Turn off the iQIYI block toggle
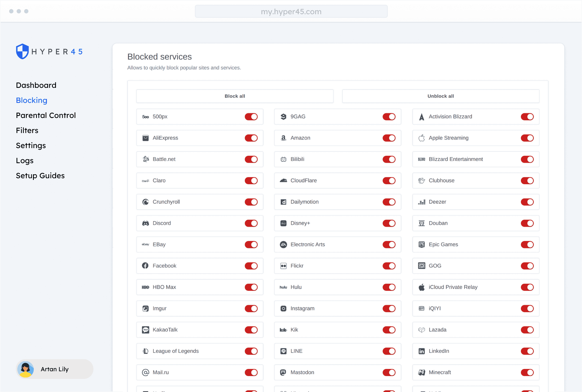This screenshot has width=582, height=392. click(x=527, y=308)
